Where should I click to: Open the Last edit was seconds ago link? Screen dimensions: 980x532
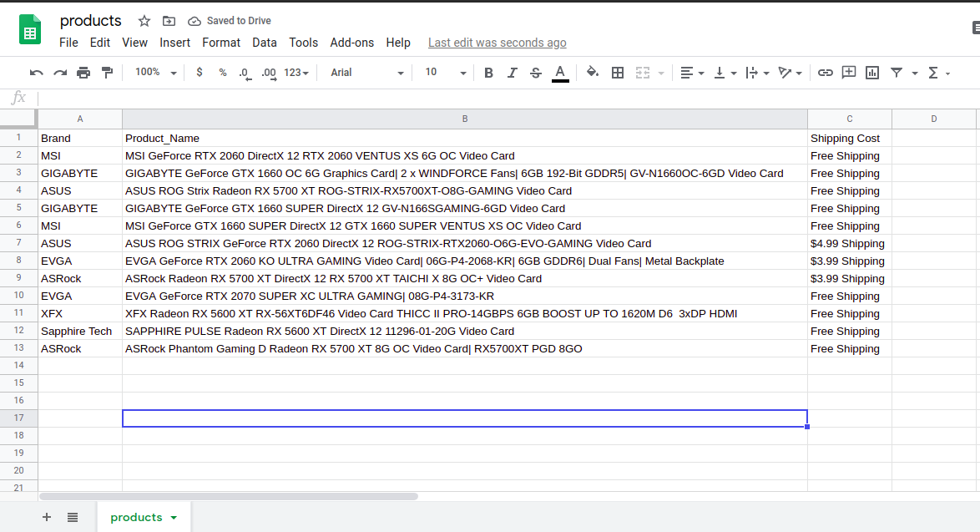497,43
